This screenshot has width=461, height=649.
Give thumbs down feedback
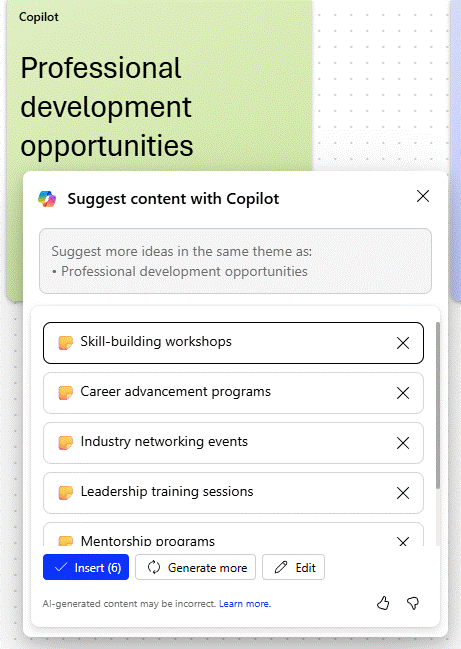413,603
